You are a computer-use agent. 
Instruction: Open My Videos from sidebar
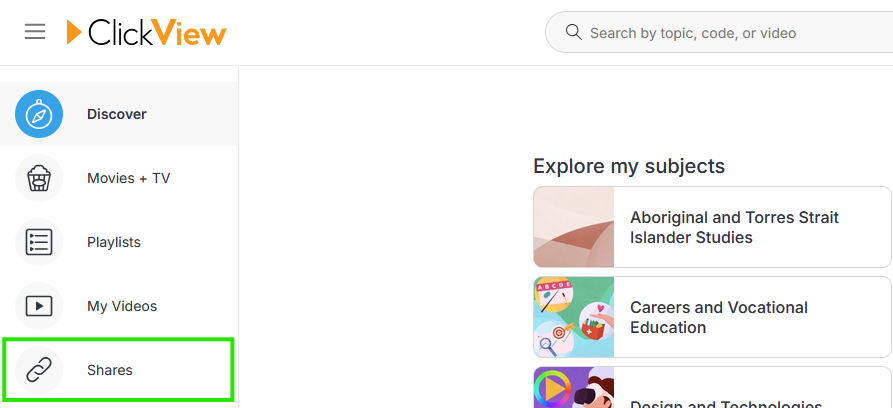(122, 306)
